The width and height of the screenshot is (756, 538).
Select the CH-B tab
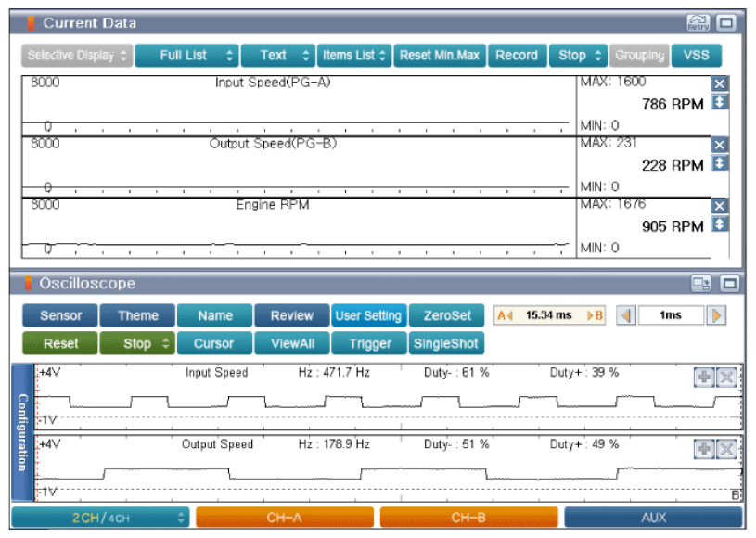468,518
